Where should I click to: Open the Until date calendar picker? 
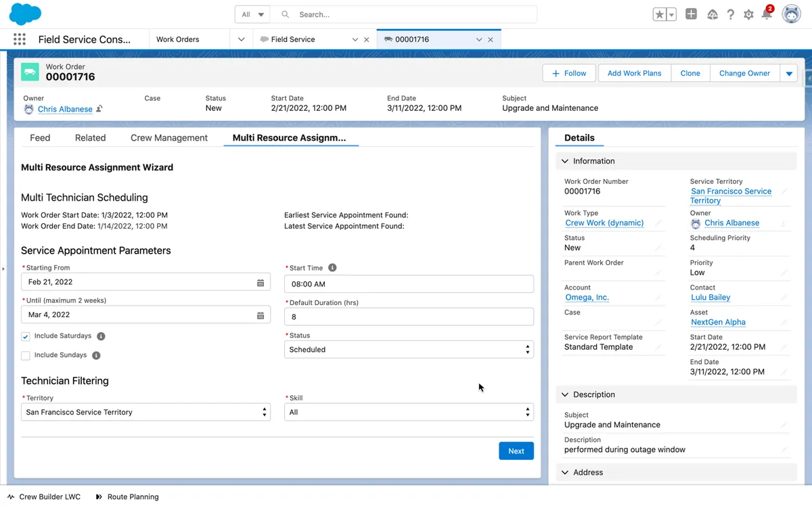[261, 315]
